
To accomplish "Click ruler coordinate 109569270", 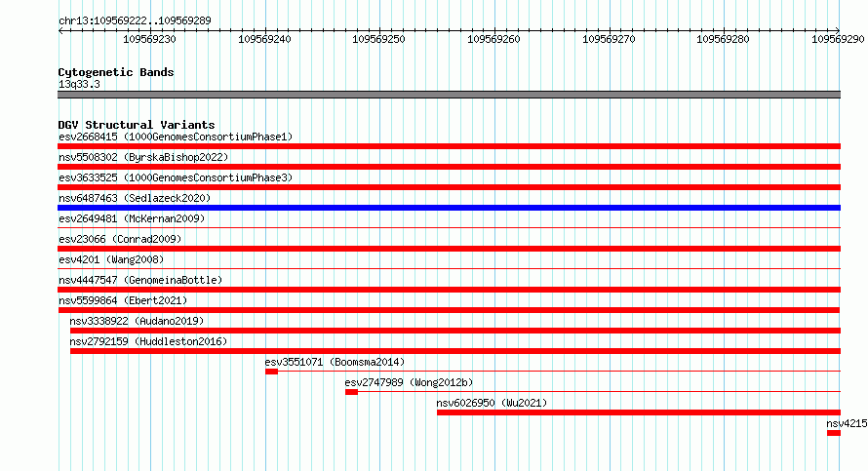I will [x=609, y=39].
